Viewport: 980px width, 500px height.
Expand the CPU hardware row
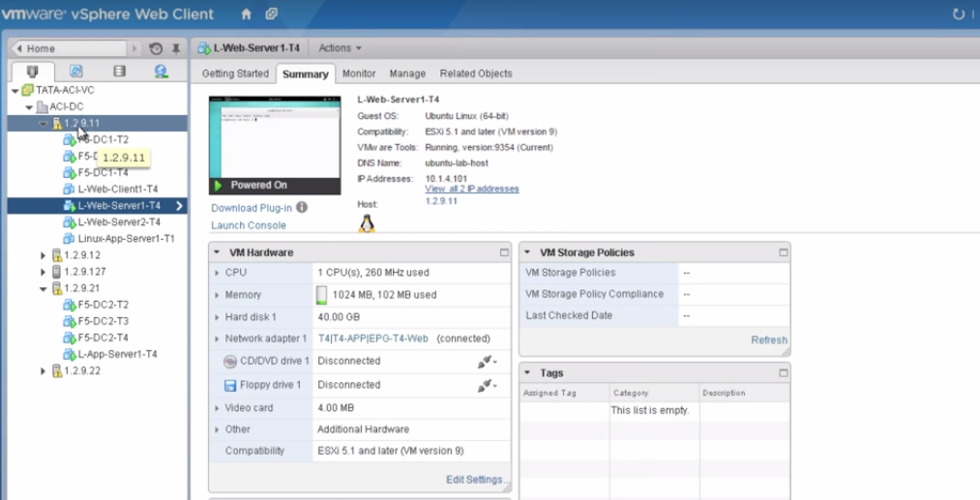coord(217,273)
